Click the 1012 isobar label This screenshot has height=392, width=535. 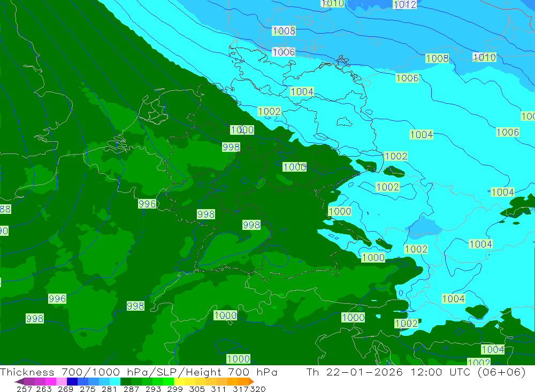tap(404, 4)
